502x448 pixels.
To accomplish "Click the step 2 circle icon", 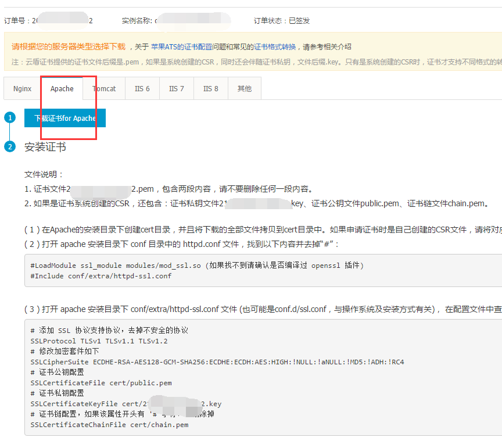I will coord(10,146).
